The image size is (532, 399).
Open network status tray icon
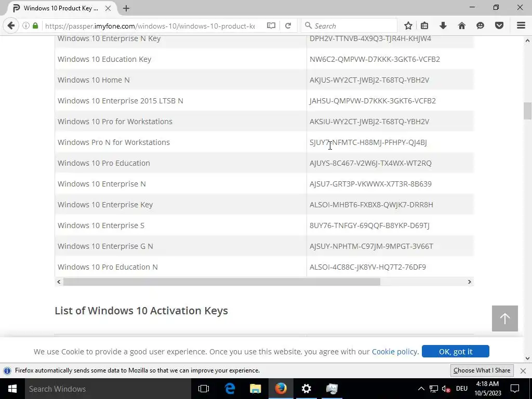point(434,389)
